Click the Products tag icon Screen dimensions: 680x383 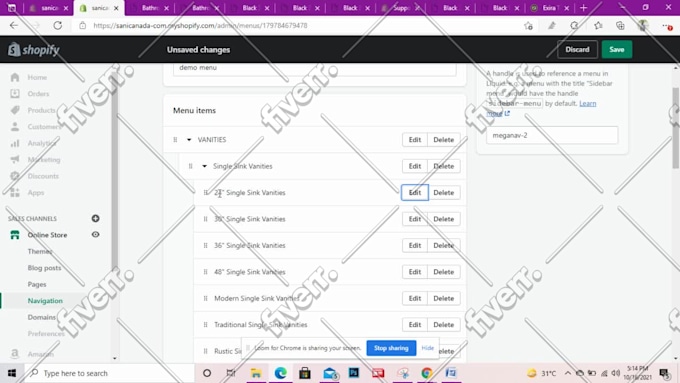coord(15,110)
